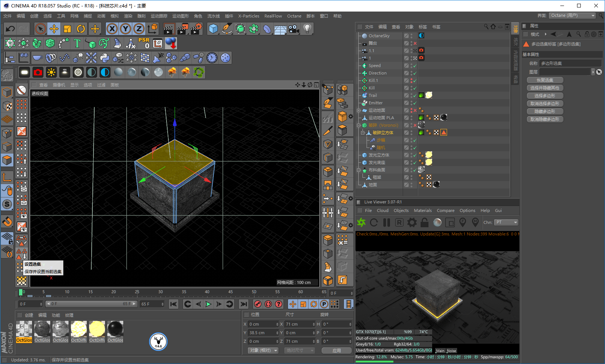
Task: Send Live Viewer scene to render
Action: (x=361, y=222)
